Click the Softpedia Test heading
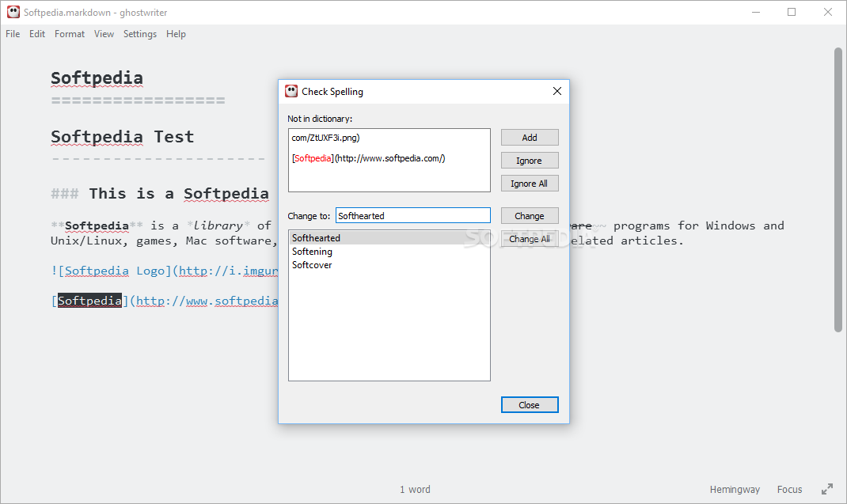 click(122, 137)
